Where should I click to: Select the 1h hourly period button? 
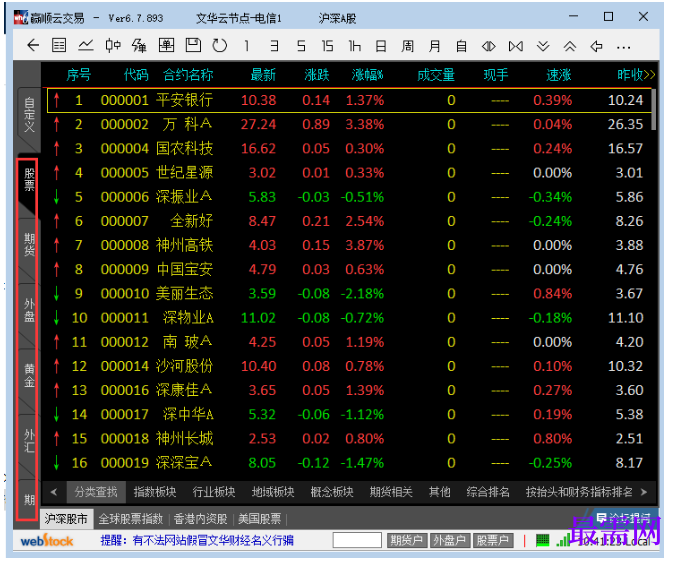(x=355, y=46)
